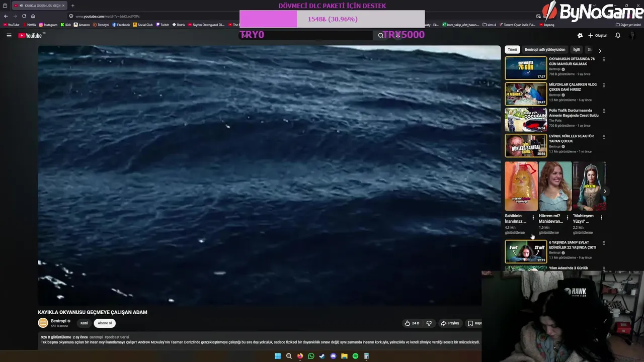
Task: Join the channel with 'Katıl' button
Action: [84, 323]
